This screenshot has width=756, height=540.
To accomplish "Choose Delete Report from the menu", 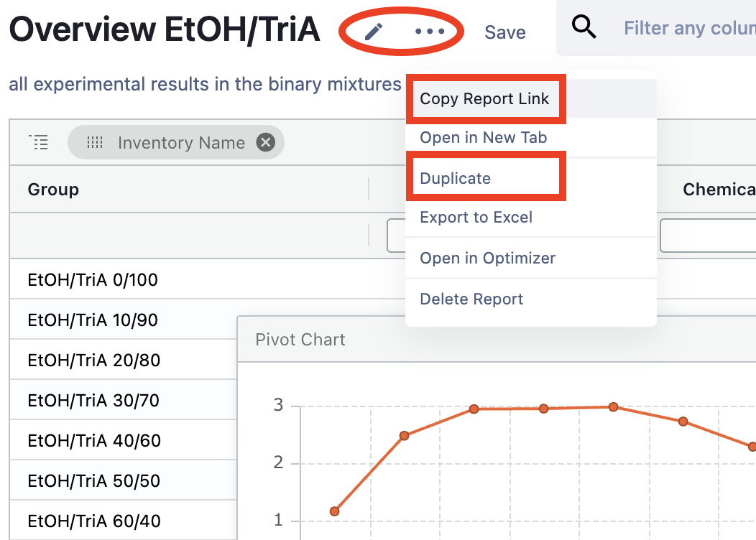I will [x=471, y=299].
